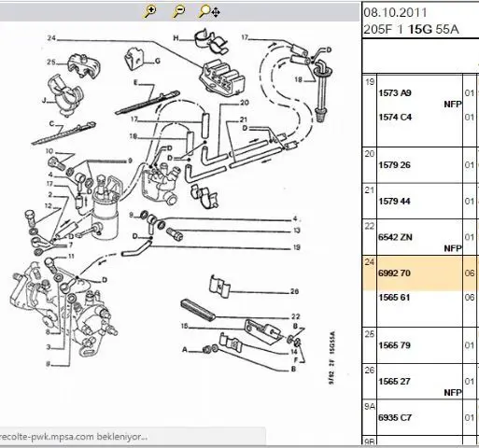This screenshot has width=479, height=448.
Task: Select part number 1565 79
Action: coord(394,345)
